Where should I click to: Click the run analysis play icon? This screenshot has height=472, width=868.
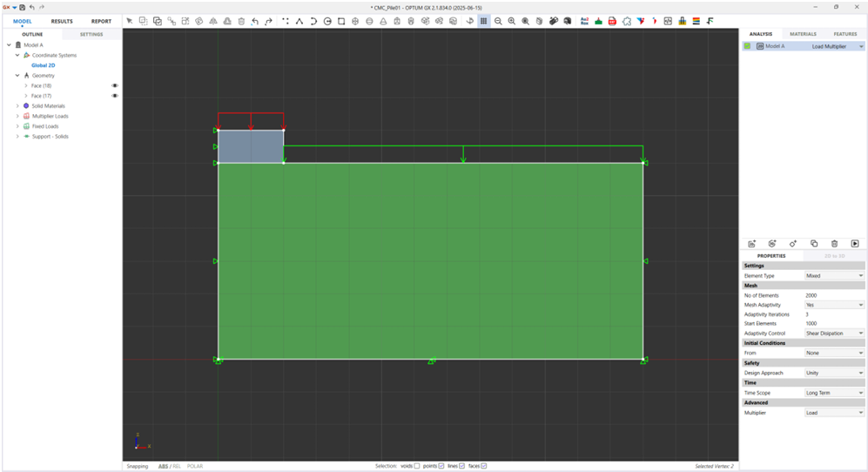coord(855,244)
